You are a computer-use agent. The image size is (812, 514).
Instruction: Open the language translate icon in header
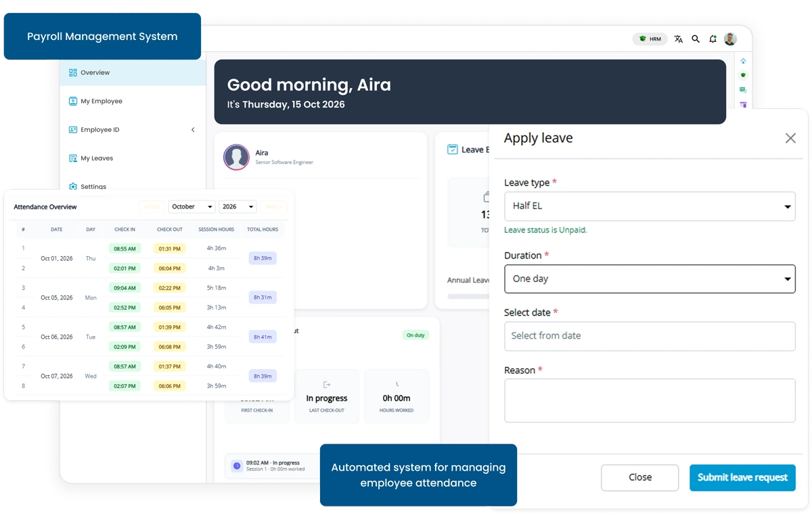(679, 39)
